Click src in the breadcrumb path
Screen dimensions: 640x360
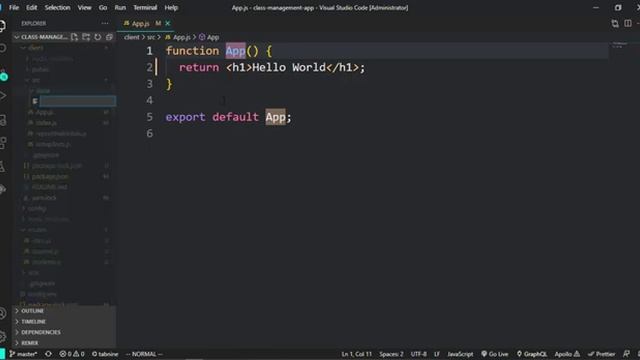tap(151, 37)
